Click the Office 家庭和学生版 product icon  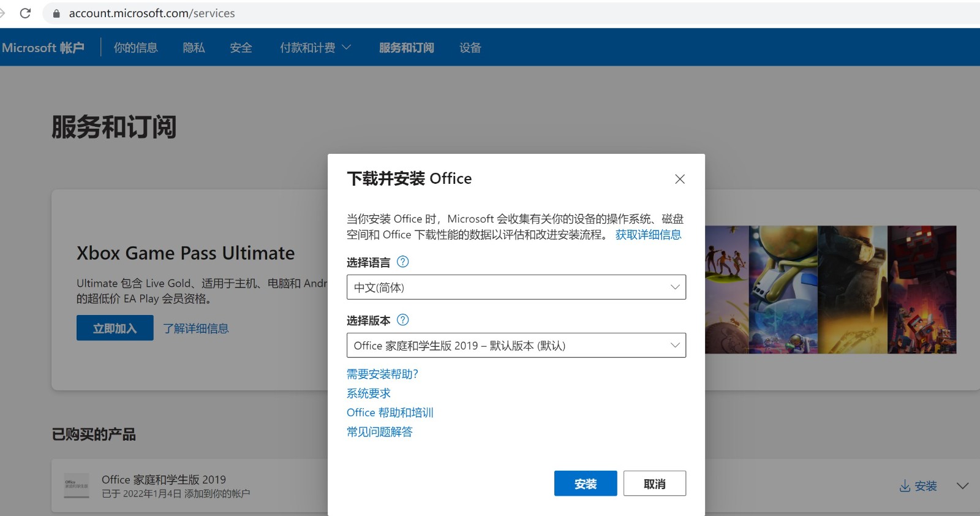click(77, 485)
